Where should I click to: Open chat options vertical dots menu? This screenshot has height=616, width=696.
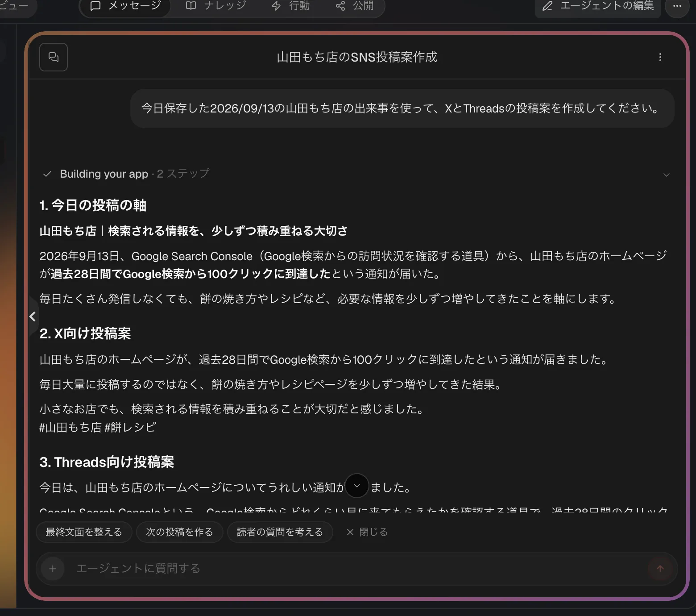pyautogui.click(x=660, y=57)
